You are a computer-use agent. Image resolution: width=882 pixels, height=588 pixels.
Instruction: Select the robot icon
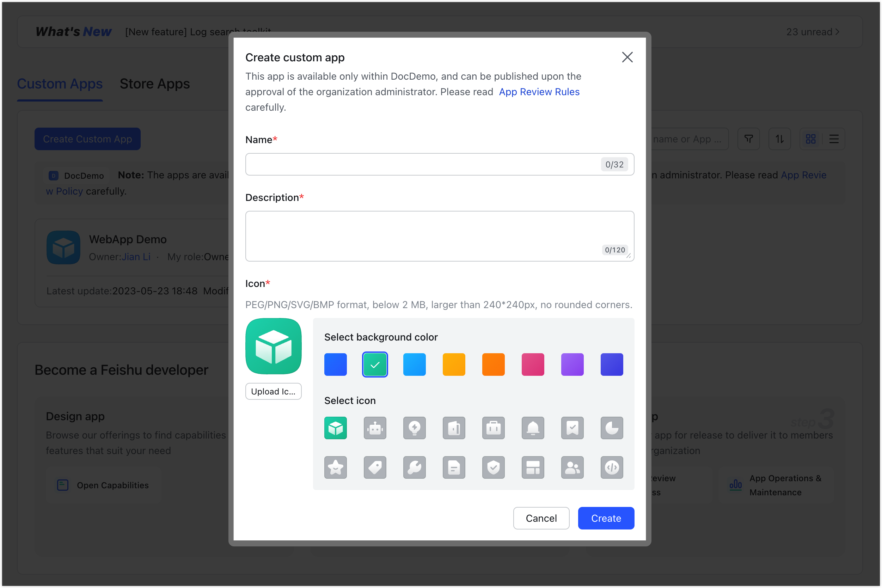[375, 428]
